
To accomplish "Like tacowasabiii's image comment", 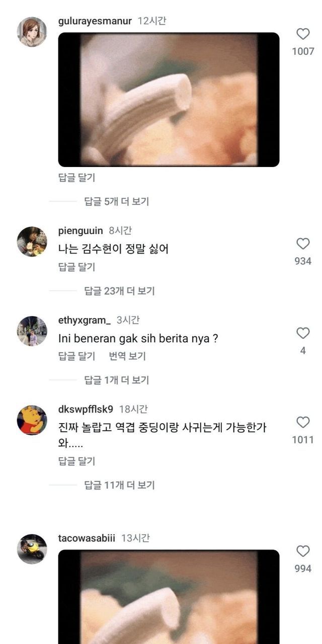I will tap(303, 551).
